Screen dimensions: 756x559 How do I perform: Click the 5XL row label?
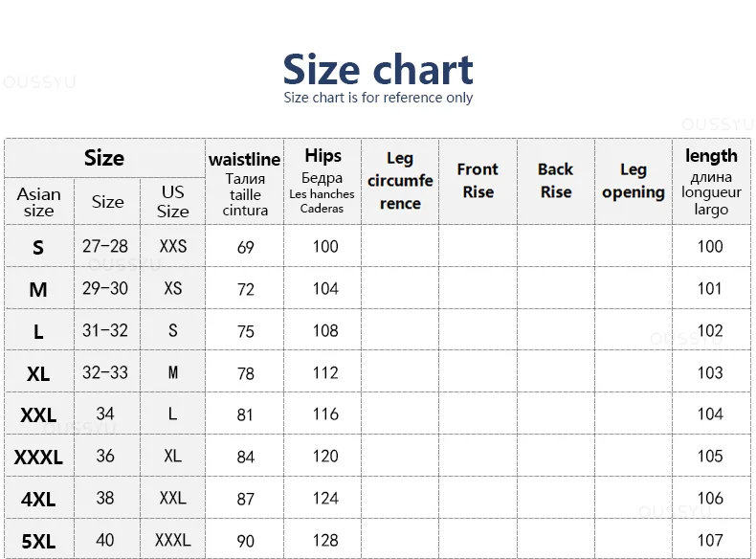38,541
